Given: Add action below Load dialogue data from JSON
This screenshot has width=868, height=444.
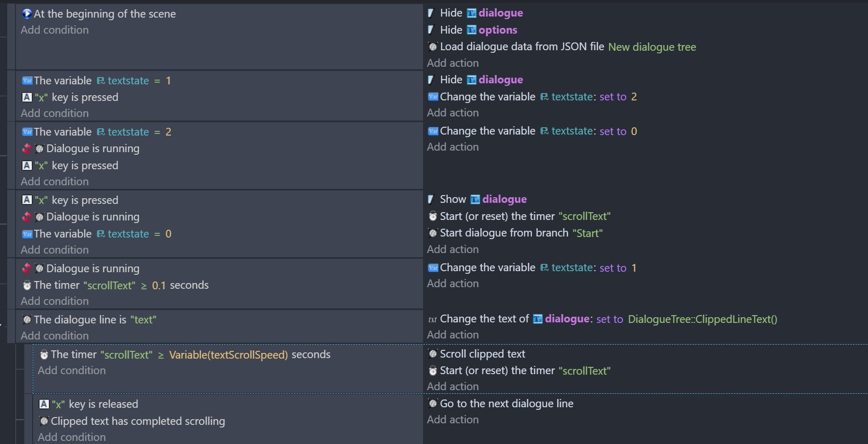Looking at the screenshot, I should (x=453, y=63).
